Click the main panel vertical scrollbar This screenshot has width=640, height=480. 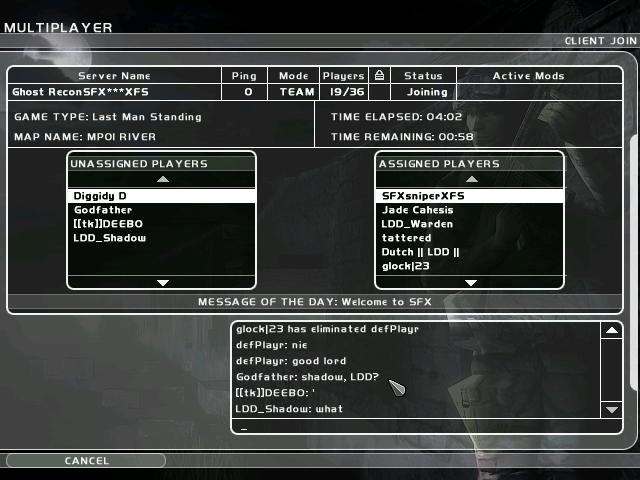pyautogui.click(x=635, y=263)
